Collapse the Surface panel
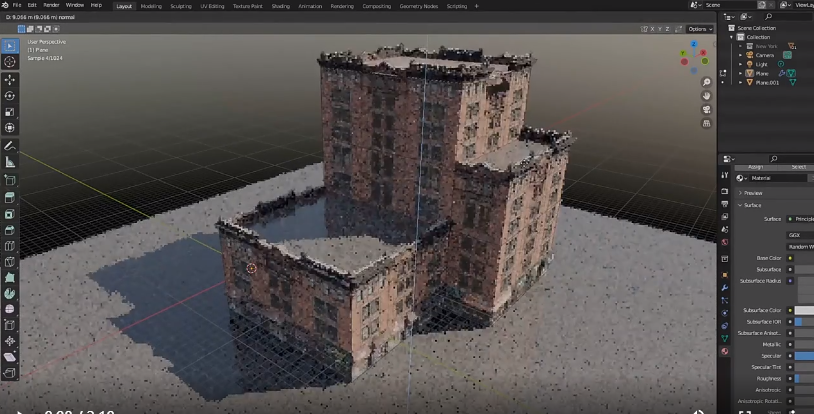814x414 pixels. 752,205
